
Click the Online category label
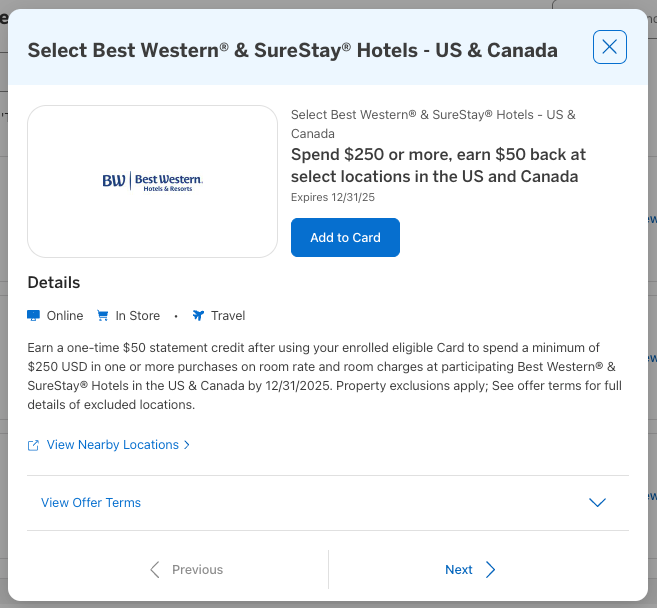pos(65,316)
